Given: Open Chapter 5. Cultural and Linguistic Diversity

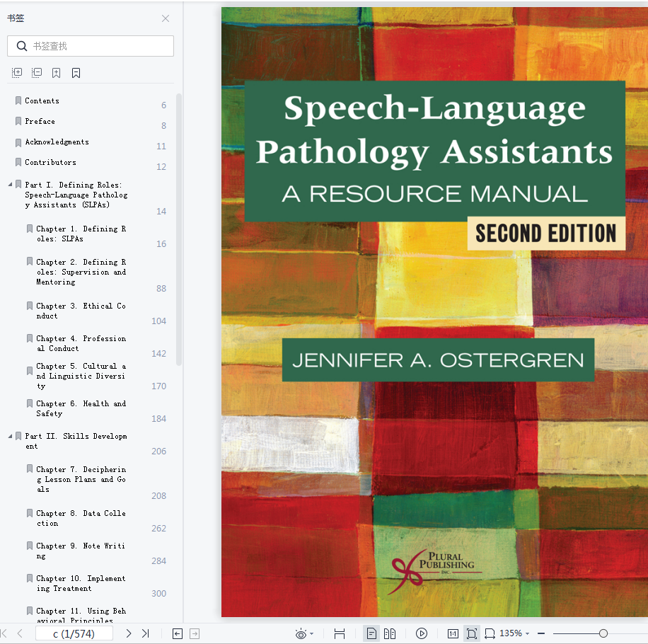Looking at the screenshot, I should coord(81,376).
